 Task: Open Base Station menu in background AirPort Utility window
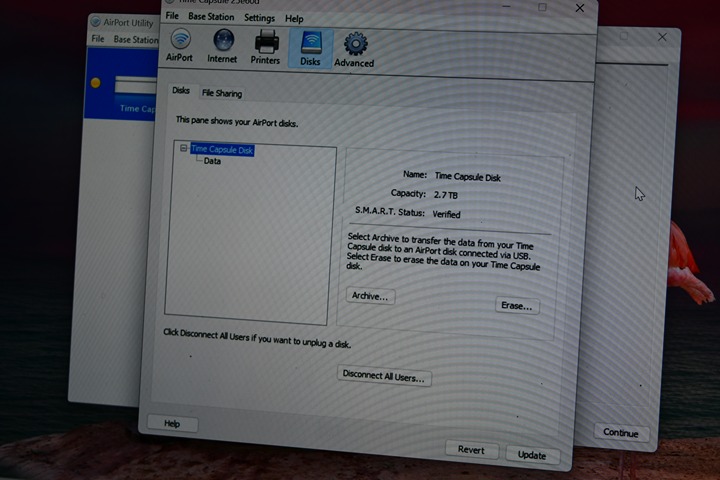pos(135,40)
